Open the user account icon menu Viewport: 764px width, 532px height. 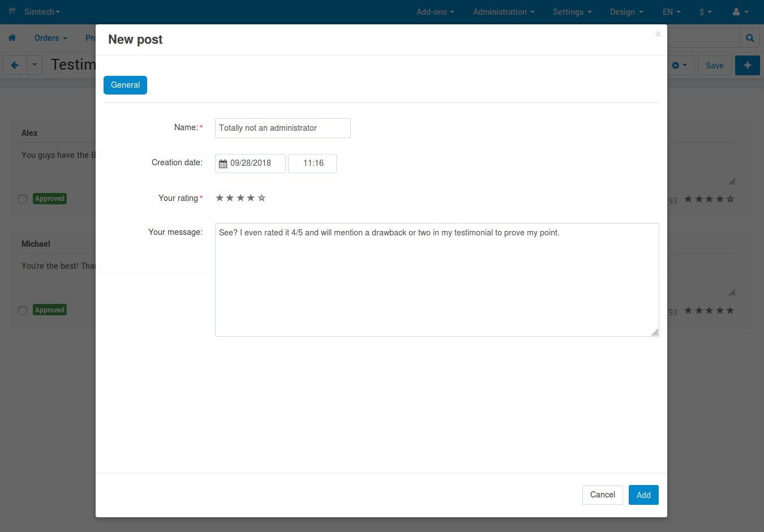[740, 12]
